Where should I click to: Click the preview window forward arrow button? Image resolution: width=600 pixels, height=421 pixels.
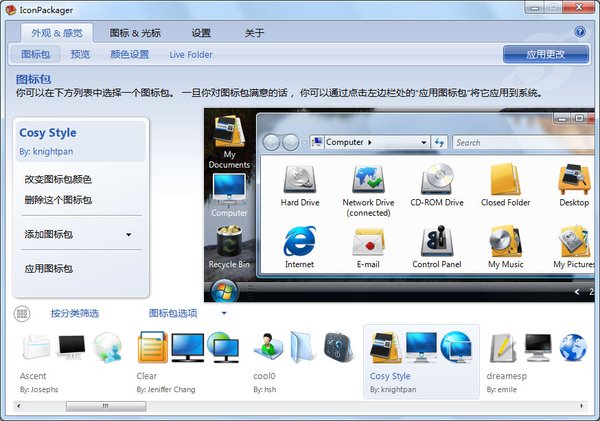(290, 142)
